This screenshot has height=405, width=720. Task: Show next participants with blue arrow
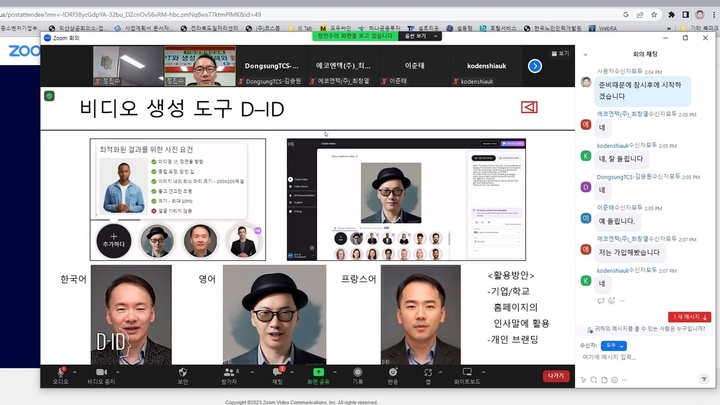coord(534,66)
